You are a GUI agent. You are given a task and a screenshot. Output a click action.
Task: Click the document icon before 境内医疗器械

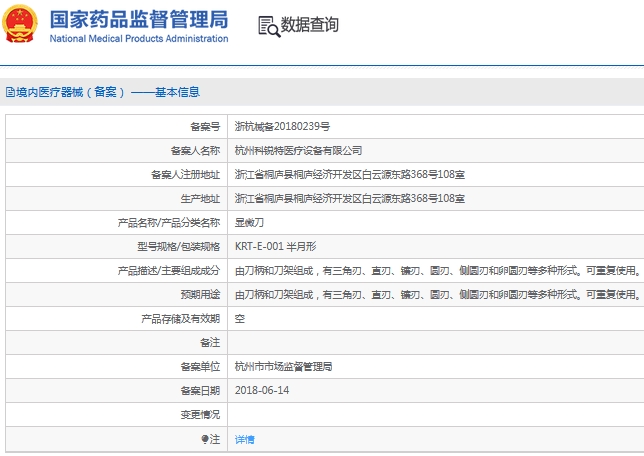point(10,92)
